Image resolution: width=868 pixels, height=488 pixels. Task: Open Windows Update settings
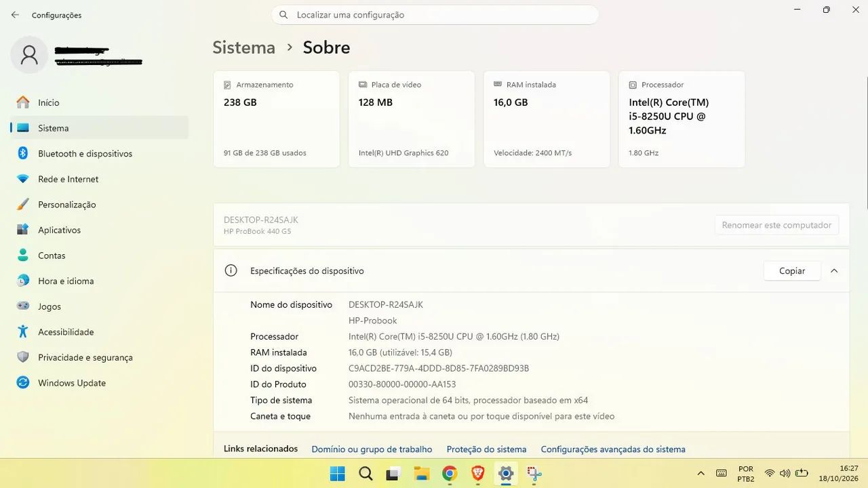(x=99, y=382)
